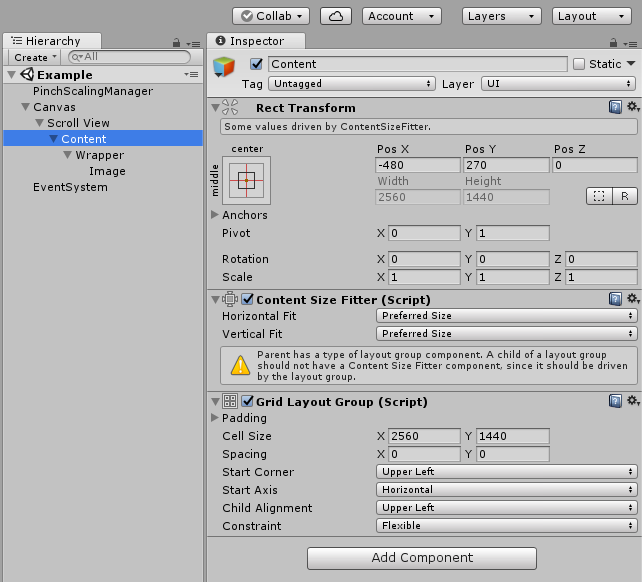
Task: Open Static dropdown arrow
Action: pos(631,63)
